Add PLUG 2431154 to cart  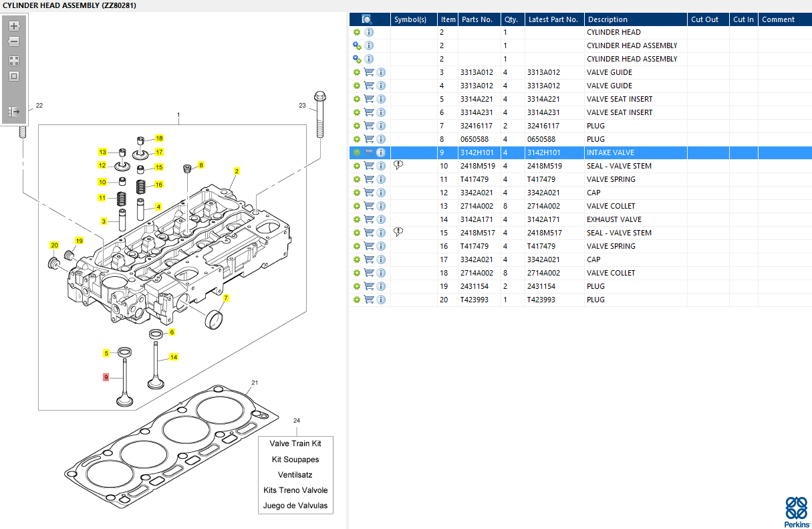click(x=369, y=286)
